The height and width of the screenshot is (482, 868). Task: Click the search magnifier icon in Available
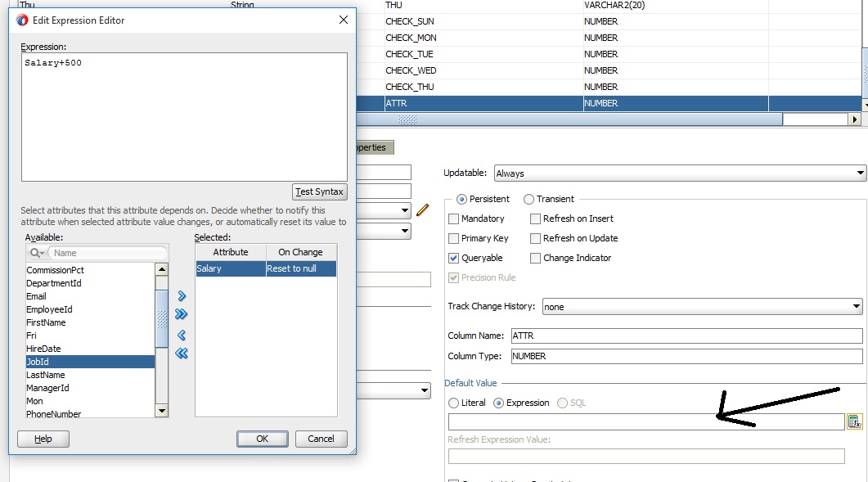point(37,254)
